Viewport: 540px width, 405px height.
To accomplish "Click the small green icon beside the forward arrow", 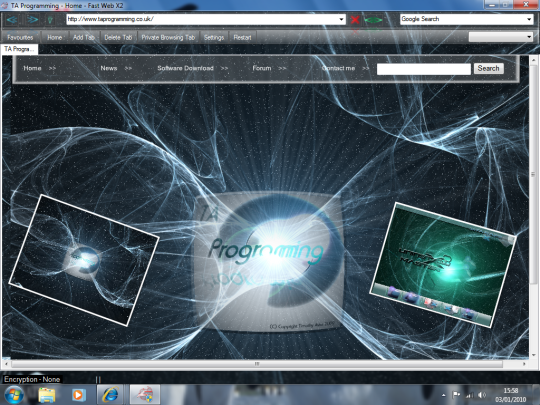I will click(x=50, y=20).
